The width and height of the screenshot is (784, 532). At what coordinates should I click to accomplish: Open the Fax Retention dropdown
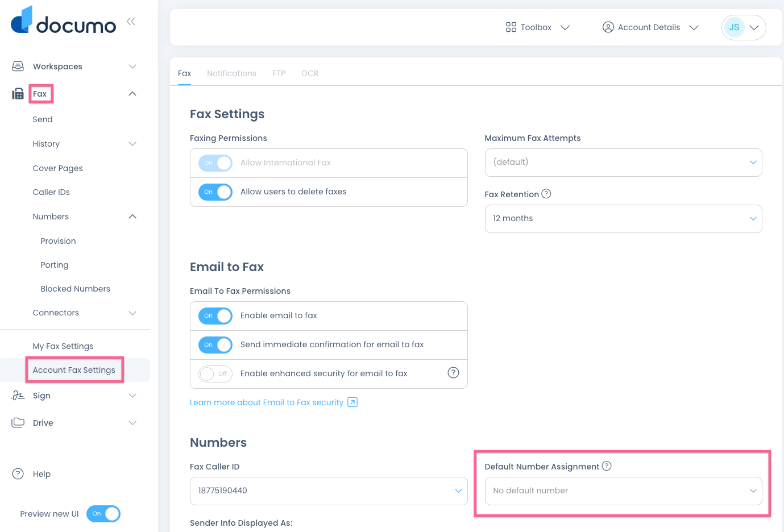pos(623,218)
